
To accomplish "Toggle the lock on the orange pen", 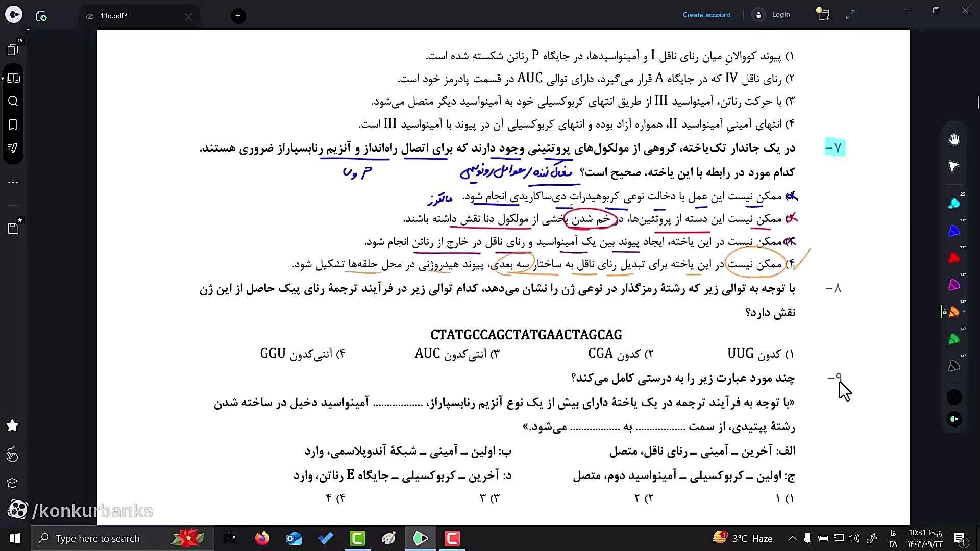I will point(945,312).
